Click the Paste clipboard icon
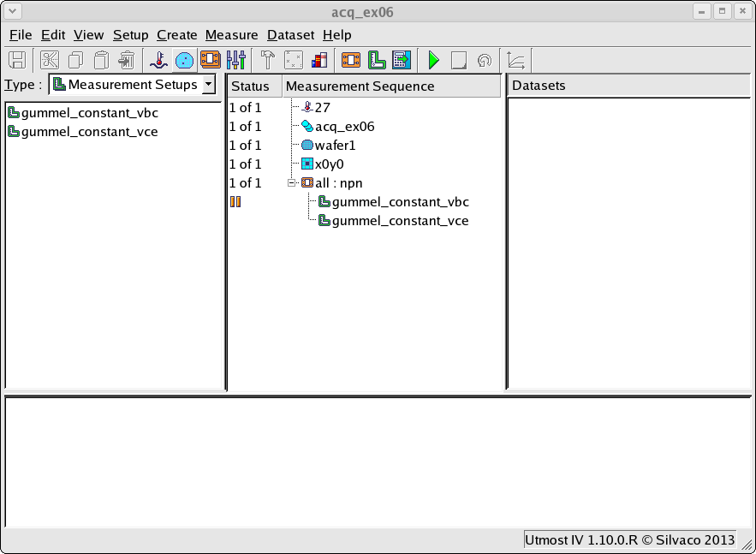The width and height of the screenshot is (756, 554). pyautogui.click(x=101, y=60)
